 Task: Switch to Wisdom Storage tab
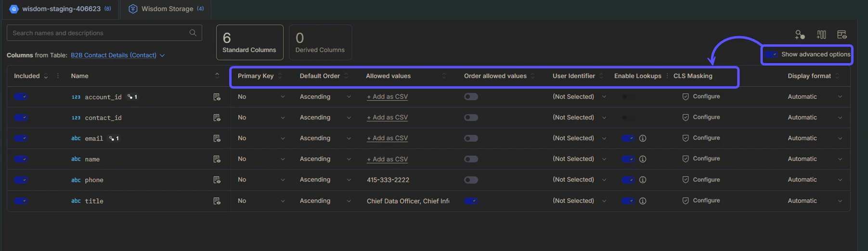click(x=166, y=9)
